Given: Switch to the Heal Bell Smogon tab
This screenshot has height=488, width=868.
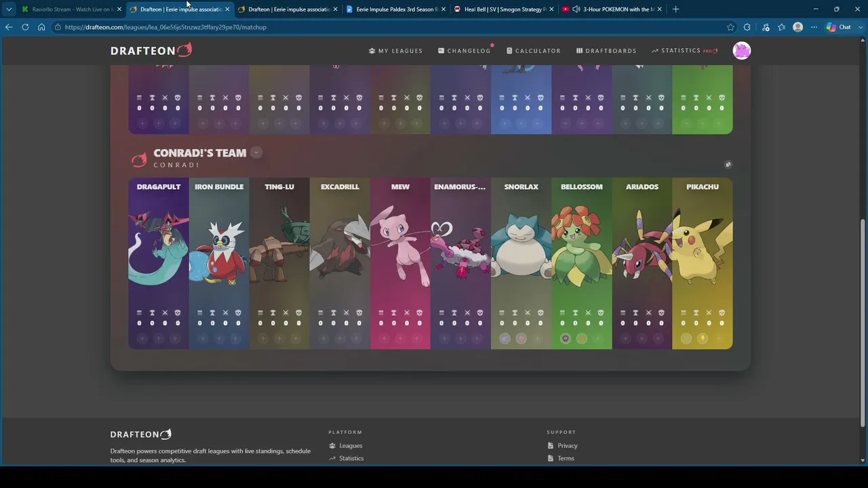Looking at the screenshot, I should pyautogui.click(x=505, y=9).
